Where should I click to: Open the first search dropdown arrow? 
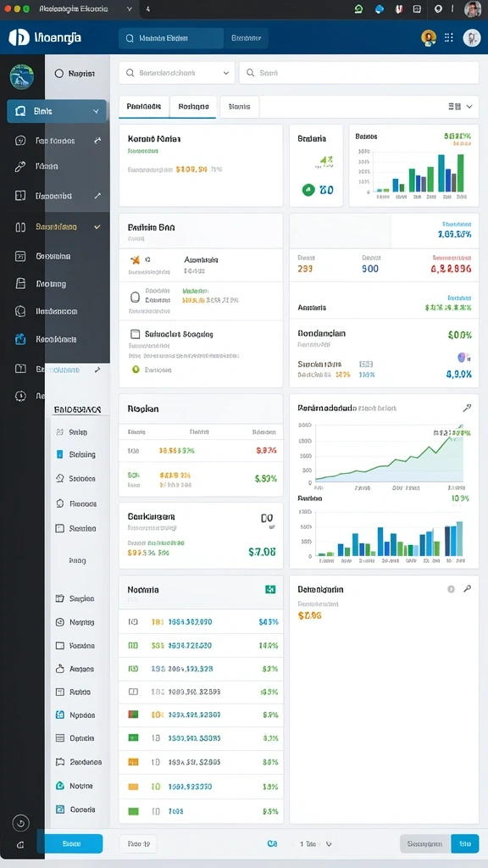(x=225, y=73)
